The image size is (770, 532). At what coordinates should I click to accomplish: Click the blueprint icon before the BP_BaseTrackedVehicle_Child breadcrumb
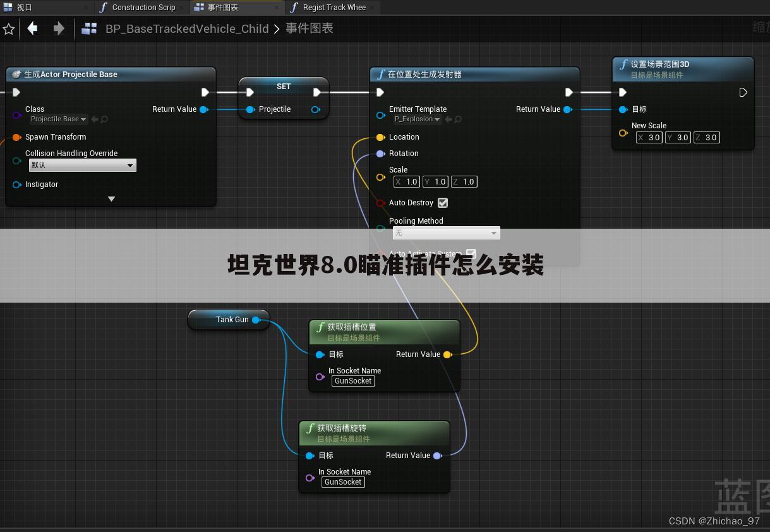pos(90,28)
